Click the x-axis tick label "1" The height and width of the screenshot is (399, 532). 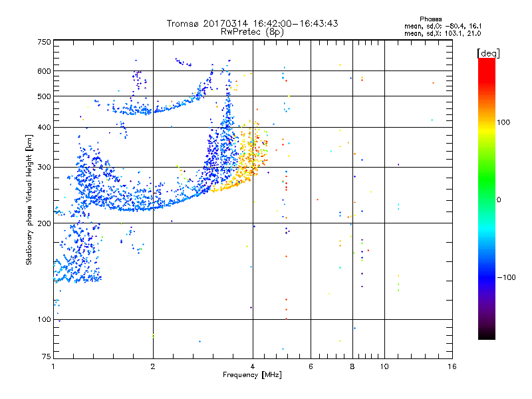pos(53,366)
